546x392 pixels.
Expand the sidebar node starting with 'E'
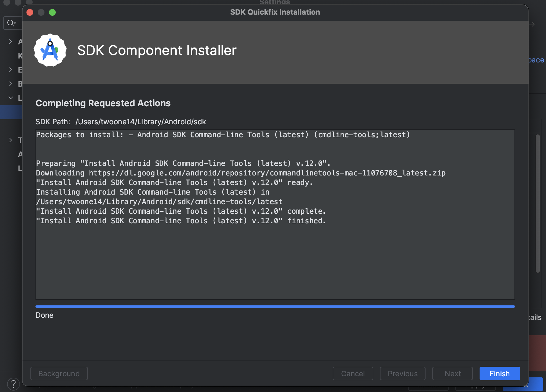(x=10, y=70)
